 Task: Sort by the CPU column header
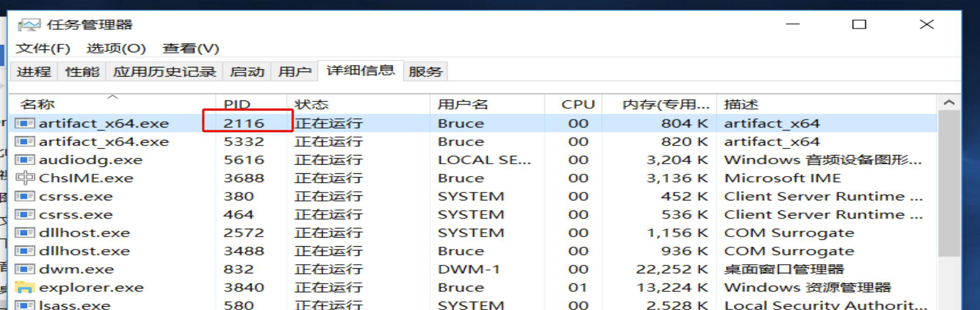click(573, 104)
